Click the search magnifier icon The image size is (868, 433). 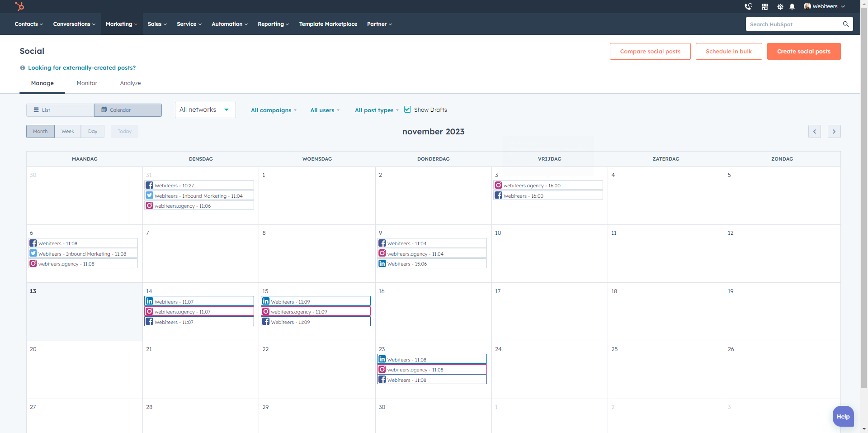point(846,24)
